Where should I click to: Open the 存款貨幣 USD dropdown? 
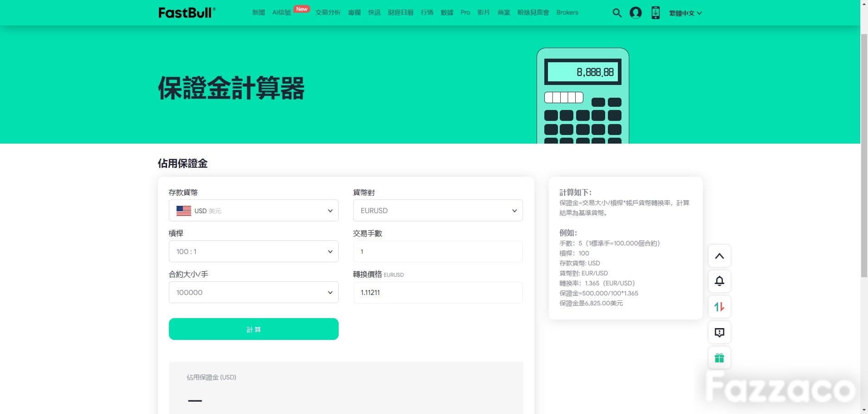coord(253,210)
